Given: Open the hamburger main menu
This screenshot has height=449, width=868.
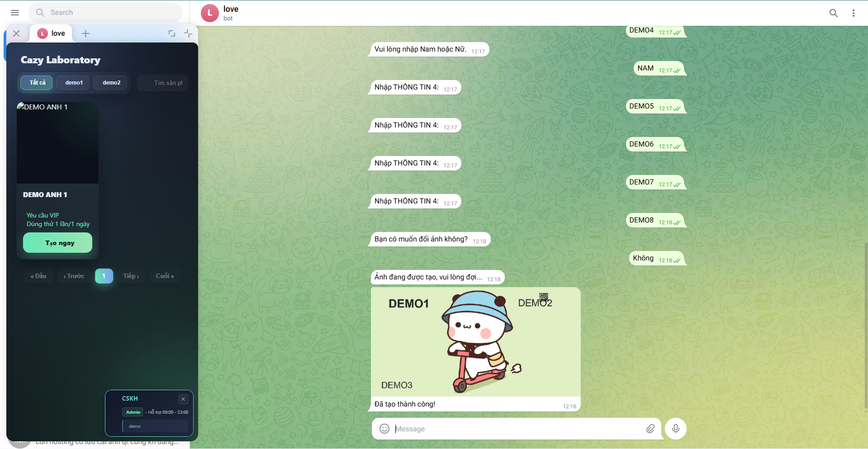Looking at the screenshot, I should (x=15, y=13).
